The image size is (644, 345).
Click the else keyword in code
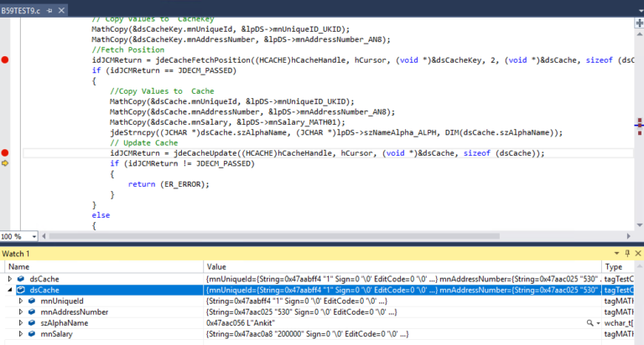point(101,215)
